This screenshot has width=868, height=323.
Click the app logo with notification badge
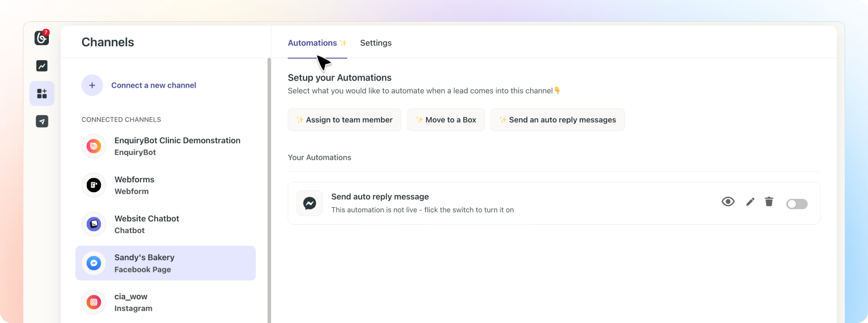pyautogui.click(x=42, y=37)
